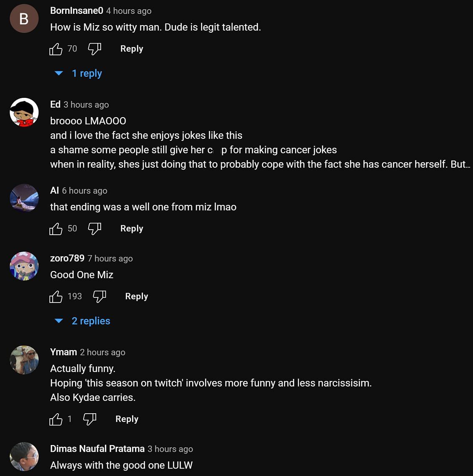Click BornInsane0's letter B avatar

pos(24,19)
